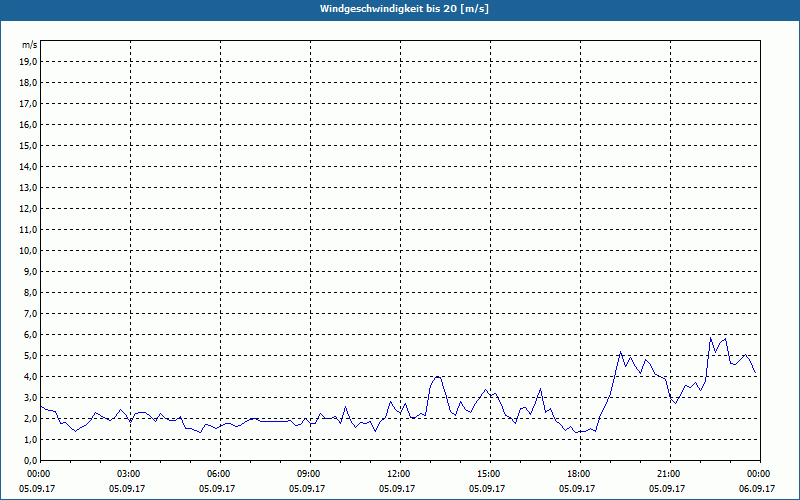The width and height of the screenshot is (800, 500).
Task: Click the 10,0 y-axis label
Action: point(28,251)
